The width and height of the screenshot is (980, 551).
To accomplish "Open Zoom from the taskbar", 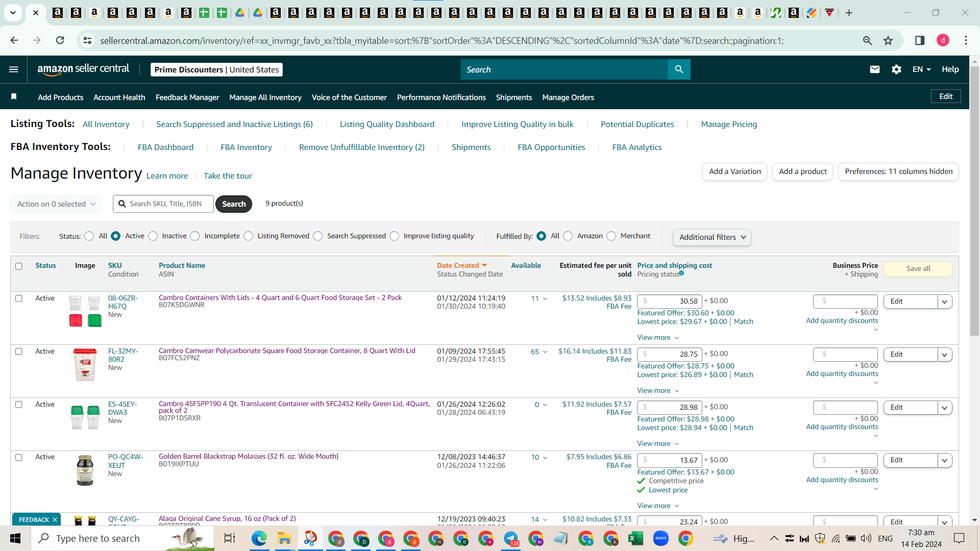I will pyautogui.click(x=660, y=538).
